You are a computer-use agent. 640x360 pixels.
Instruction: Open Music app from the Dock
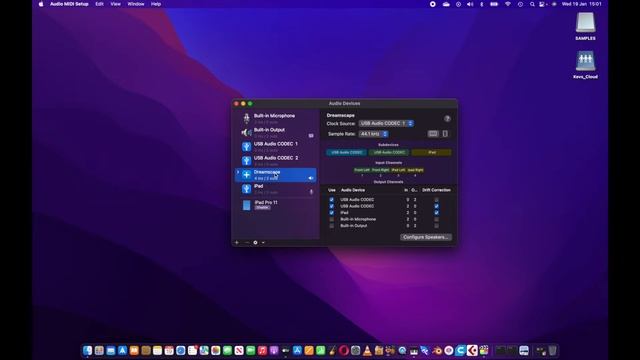(x=262, y=350)
